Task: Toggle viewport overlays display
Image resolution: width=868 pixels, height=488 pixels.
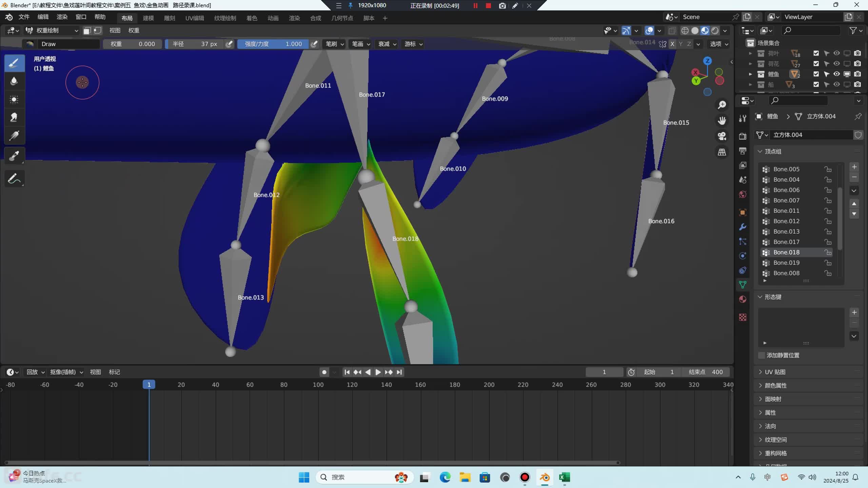Action: point(649,30)
